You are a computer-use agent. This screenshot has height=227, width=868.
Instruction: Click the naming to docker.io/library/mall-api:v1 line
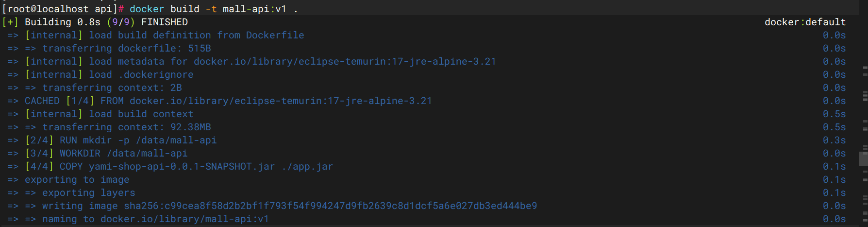coord(155,219)
